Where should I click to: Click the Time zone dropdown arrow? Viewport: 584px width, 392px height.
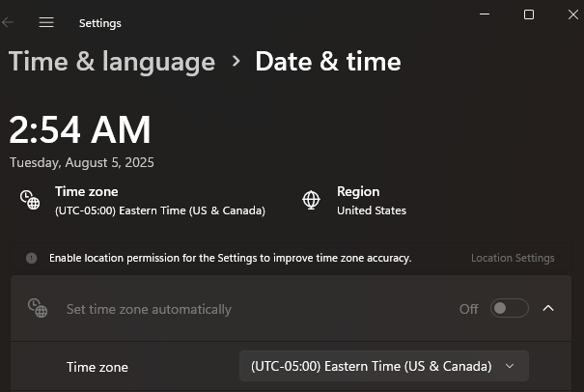point(510,366)
